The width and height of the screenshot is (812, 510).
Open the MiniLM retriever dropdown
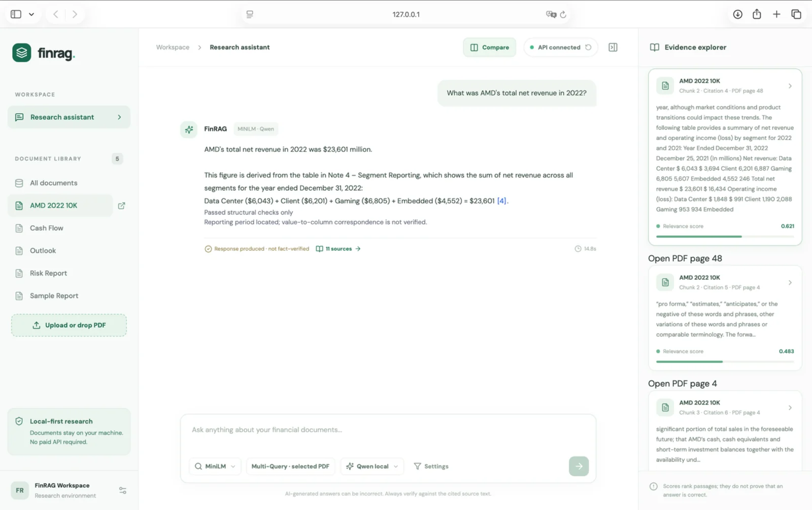coord(215,466)
